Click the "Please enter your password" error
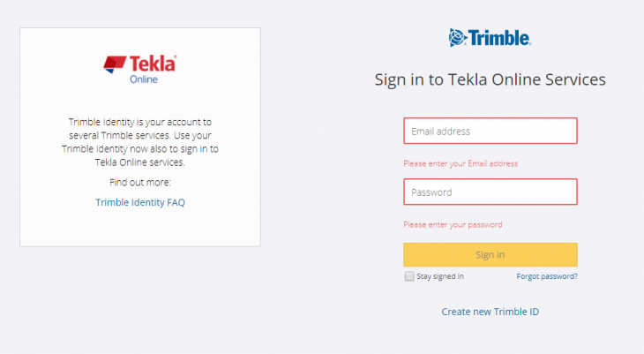Viewport: 644px width, 354px height. [453, 225]
